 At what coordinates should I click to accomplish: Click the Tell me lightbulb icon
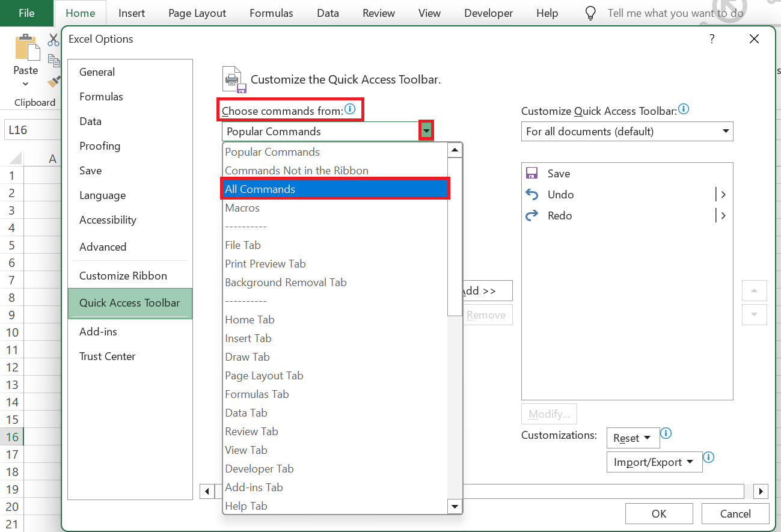(591, 13)
